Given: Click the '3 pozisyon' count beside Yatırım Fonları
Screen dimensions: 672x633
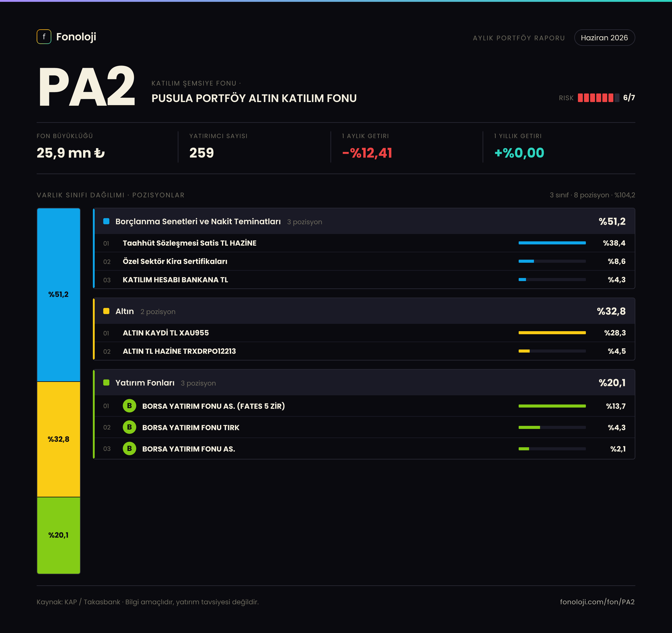Looking at the screenshot, I should click(x=198, y=383).
